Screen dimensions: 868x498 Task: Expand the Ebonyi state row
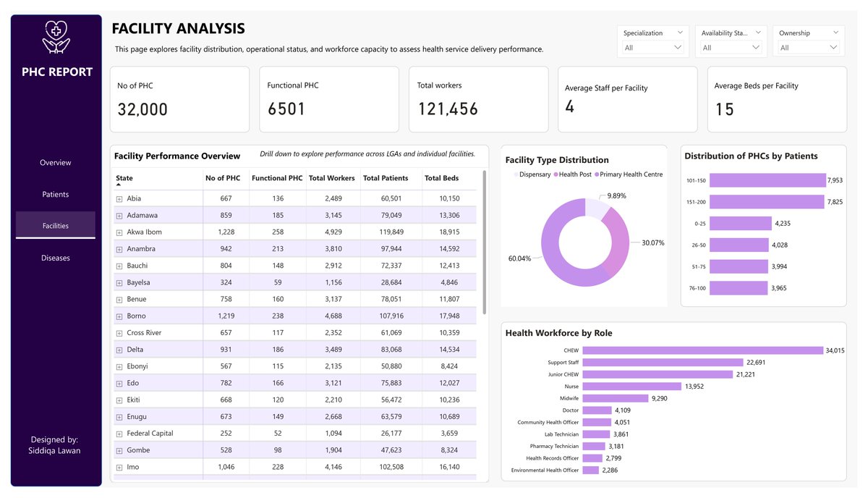point(119,366)
